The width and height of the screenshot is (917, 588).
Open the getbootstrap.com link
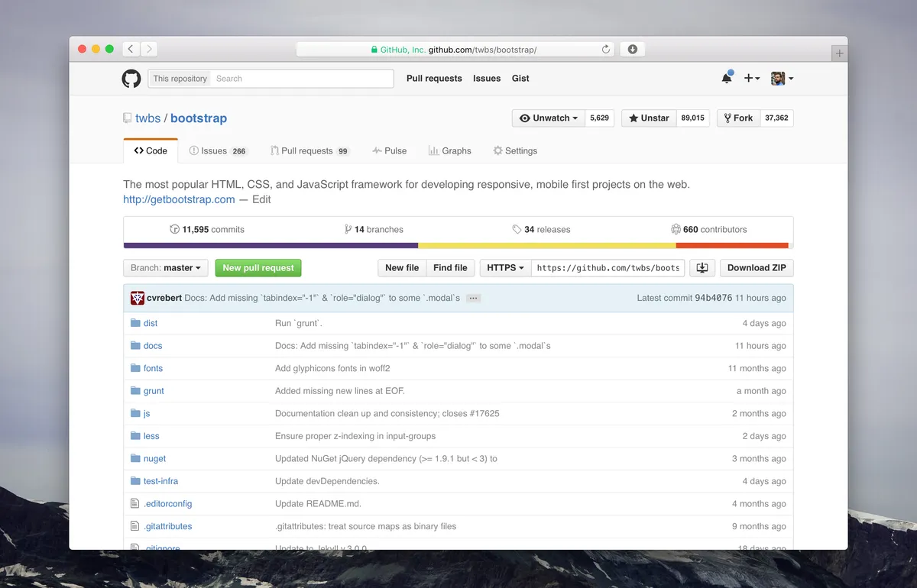point(179,199)
